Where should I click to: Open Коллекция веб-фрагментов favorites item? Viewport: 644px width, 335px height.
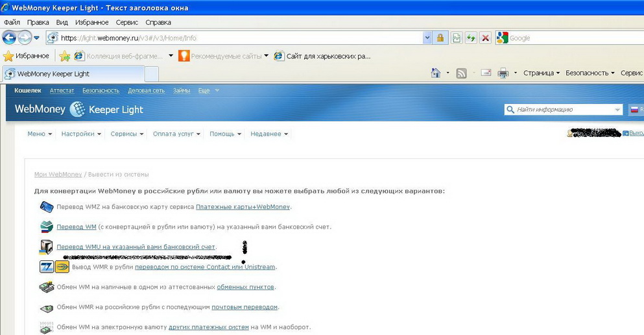(119, 56)
